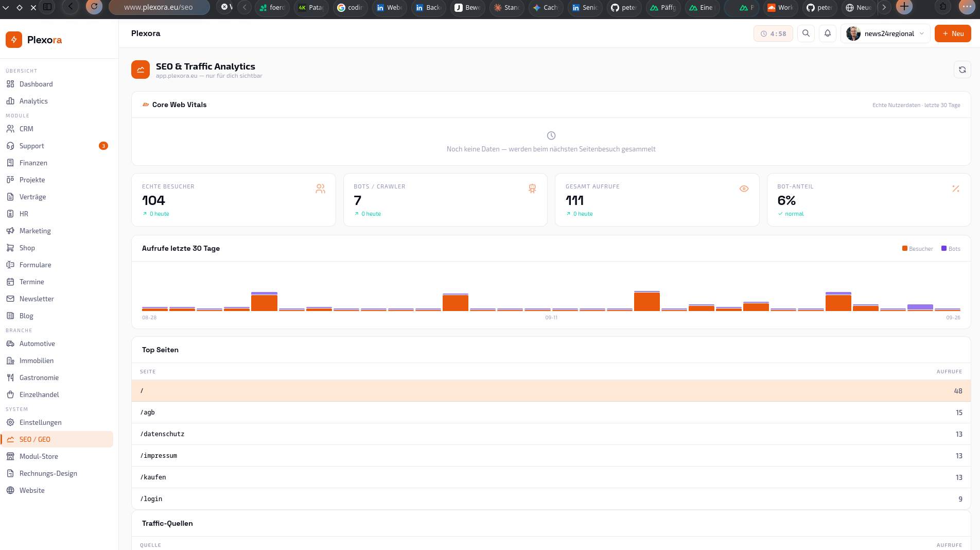Screen dimensions: 980x550
Task: Open the HR module
Action: click(57, 214)
